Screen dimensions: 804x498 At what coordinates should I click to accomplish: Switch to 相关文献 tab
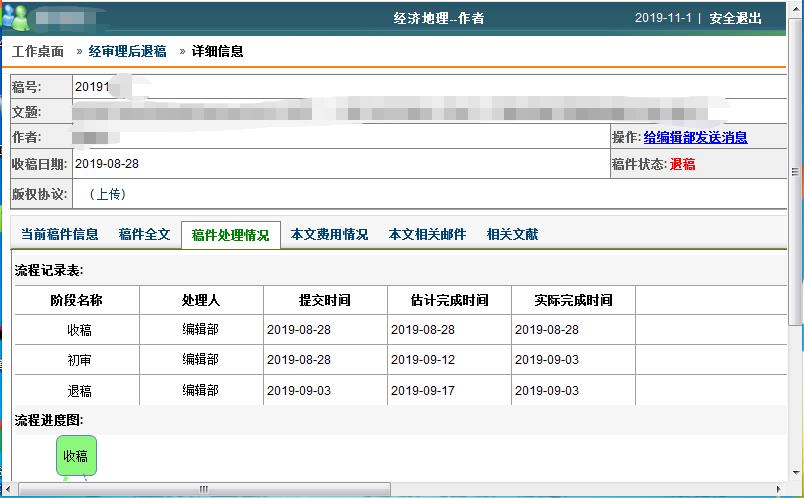512,234
